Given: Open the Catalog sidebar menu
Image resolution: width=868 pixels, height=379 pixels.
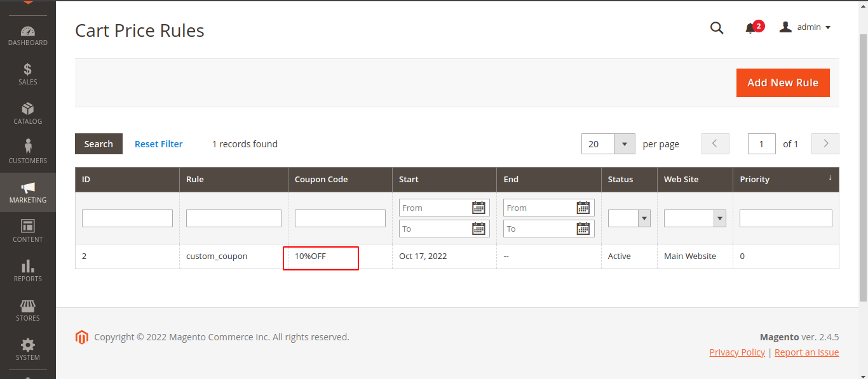Looking at the screenshot, I should 27,114.
